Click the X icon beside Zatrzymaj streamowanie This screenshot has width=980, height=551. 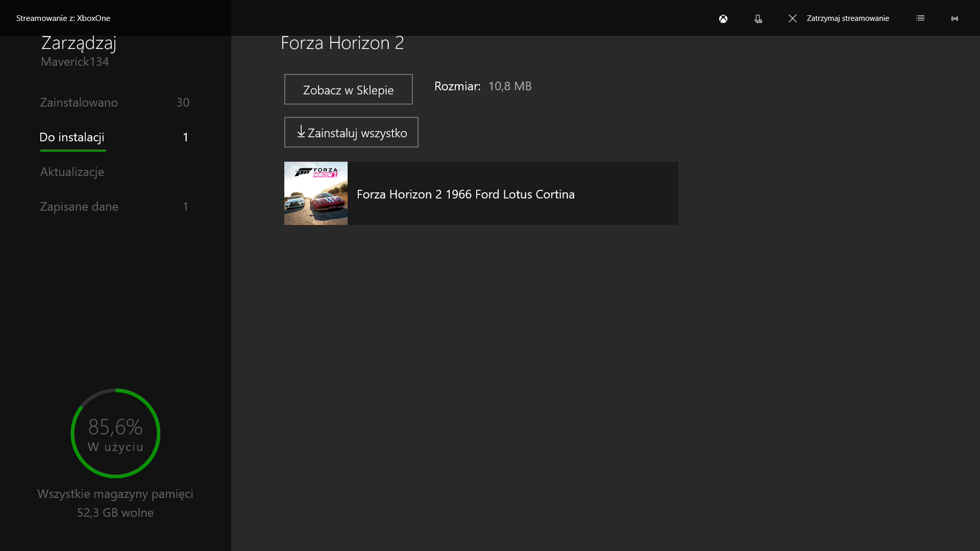[x=793, y=18]
